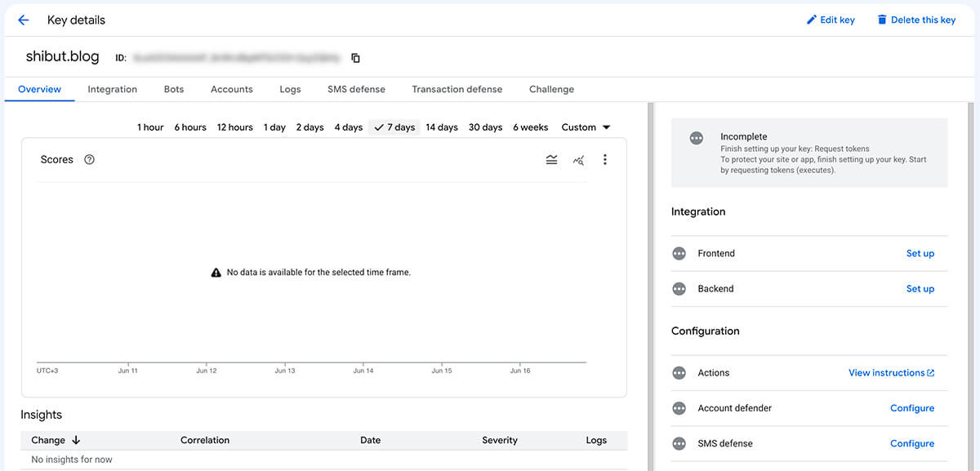Open the Transaction defense tab
The width and height of the screenshot is (980, 471).
tap(457, 89)
